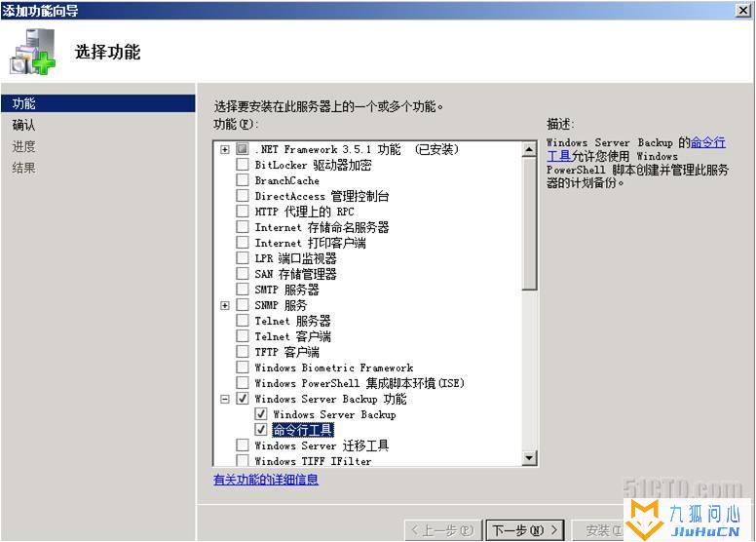
Task: Check Internet 打印客户端 checkbox
Action: 243,243
